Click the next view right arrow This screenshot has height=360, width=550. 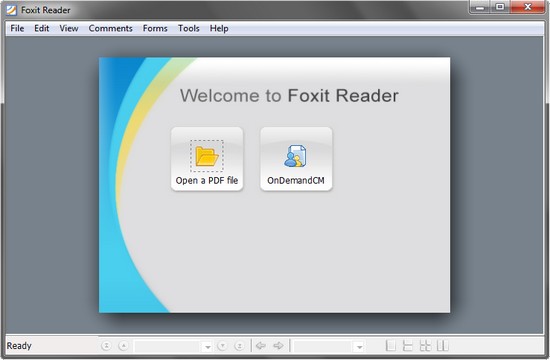pos(278,346)
